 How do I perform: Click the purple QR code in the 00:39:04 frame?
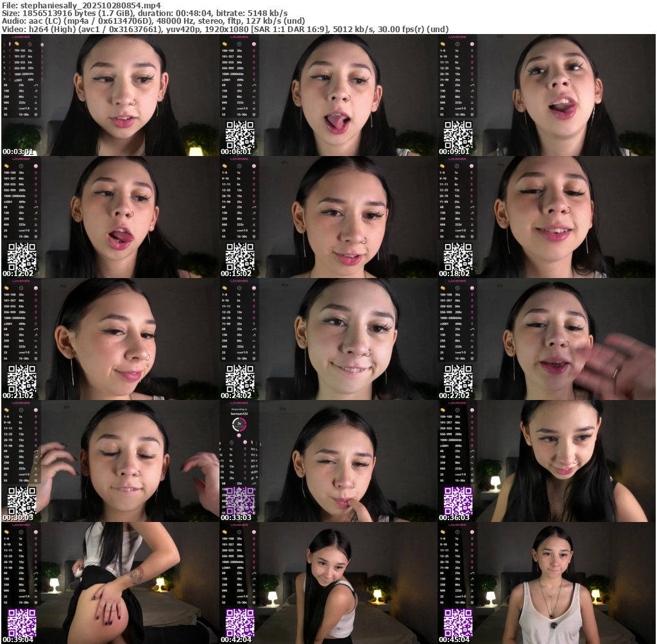pyautogui.click(x=22, y=623)
